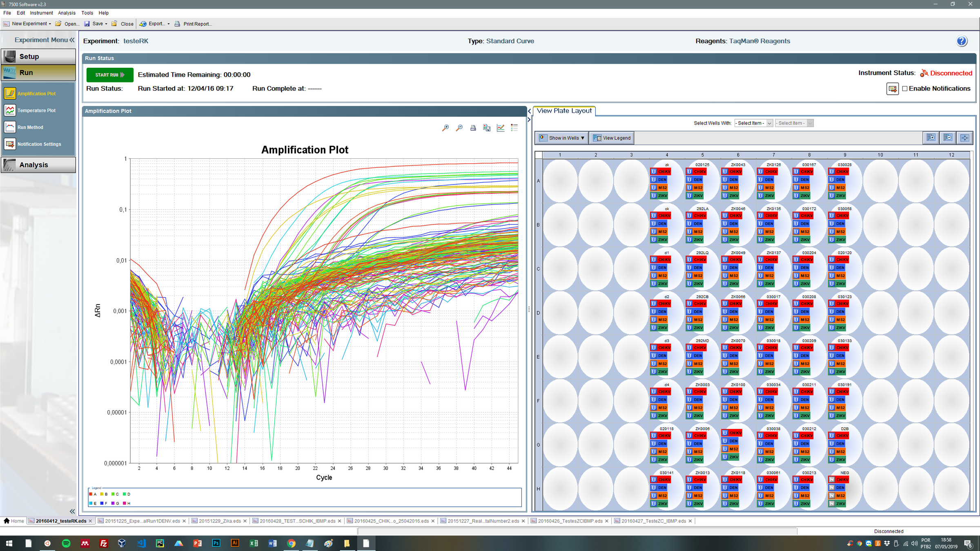Click the print plot icon
Image resolution: width=980 pixels, height=551 pixels.
point(473,128)
